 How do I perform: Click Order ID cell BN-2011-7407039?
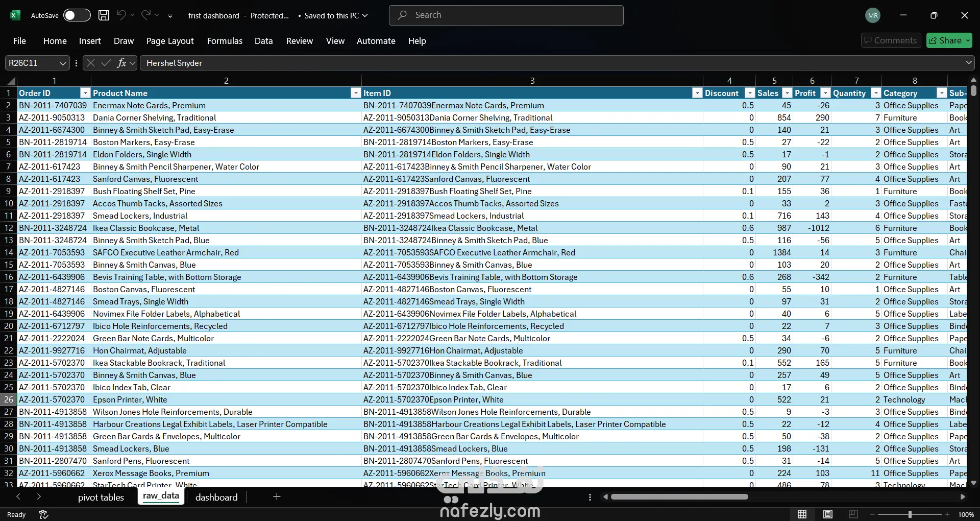pyautogui.click(x=54, y=105)
